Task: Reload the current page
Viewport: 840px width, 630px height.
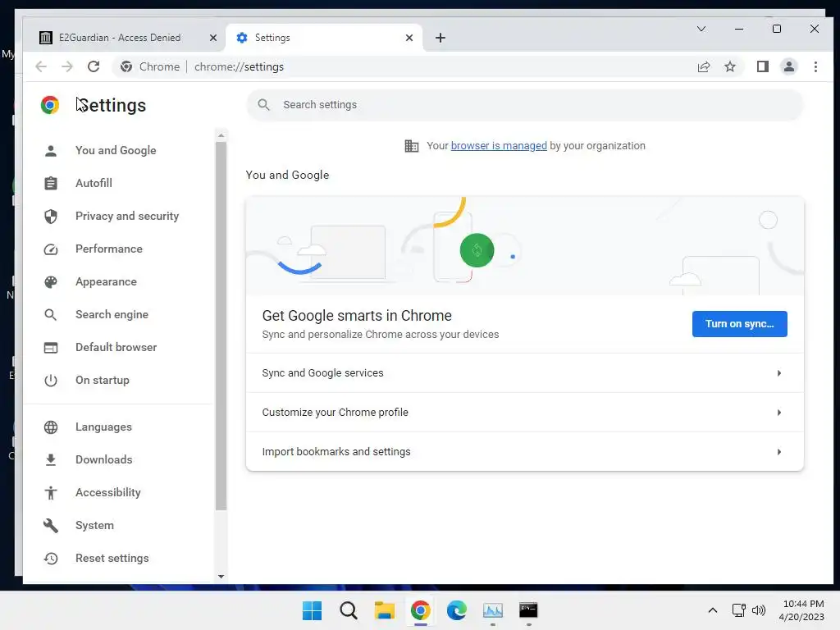Action: click(94, 66)
